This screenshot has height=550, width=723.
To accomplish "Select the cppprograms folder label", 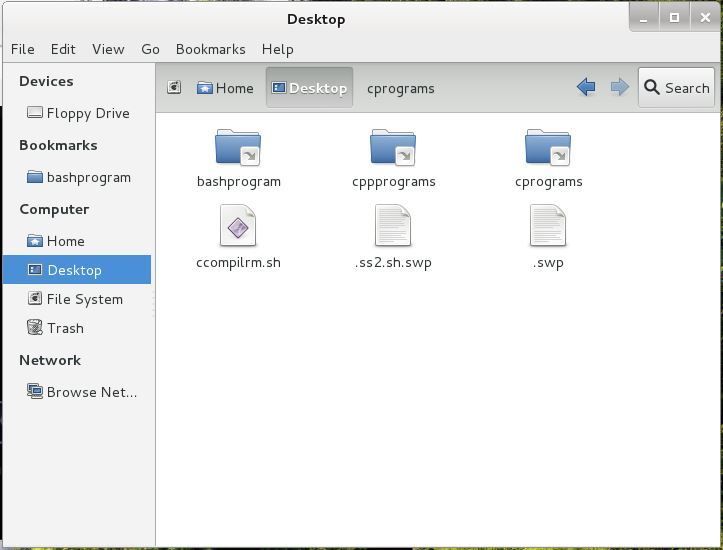I will pos(394,182).
